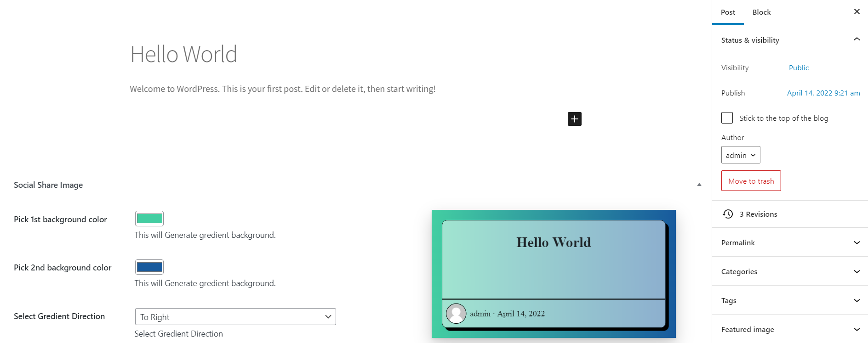Click the social share image preview card
The height and width of the screenshot is (343, 868).
click(554, 274)
